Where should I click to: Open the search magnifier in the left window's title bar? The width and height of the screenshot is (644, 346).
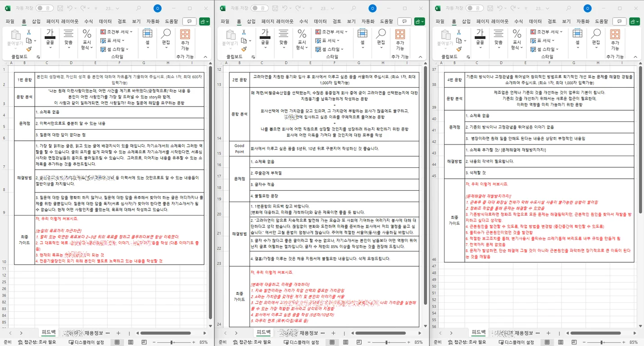(x=139, y=8)
